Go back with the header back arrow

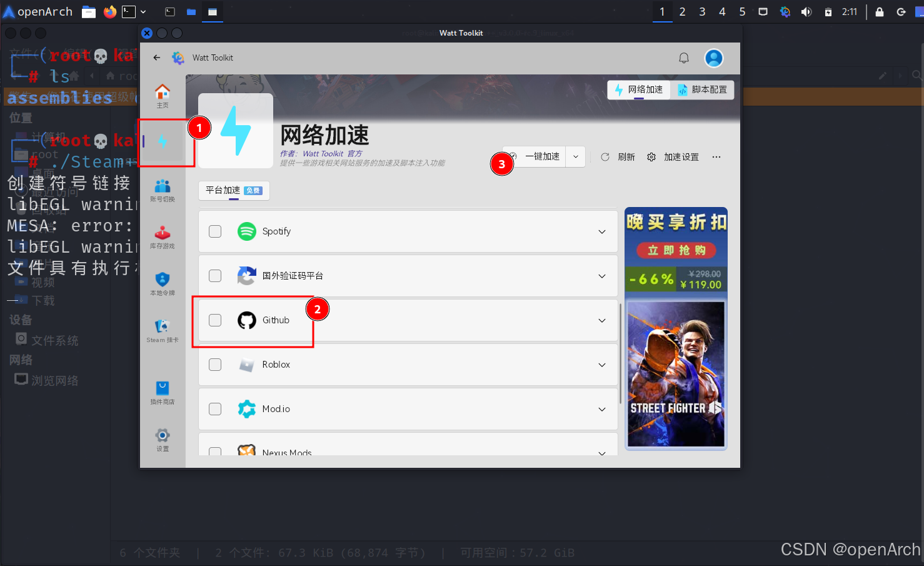pos(157,58)
